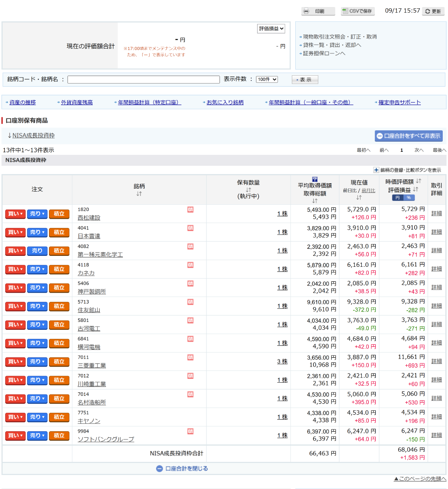Viewport: 448px width, 489px height.
Task: Click the 銘柄コード・銘柄名 search field
Action: 143,80
